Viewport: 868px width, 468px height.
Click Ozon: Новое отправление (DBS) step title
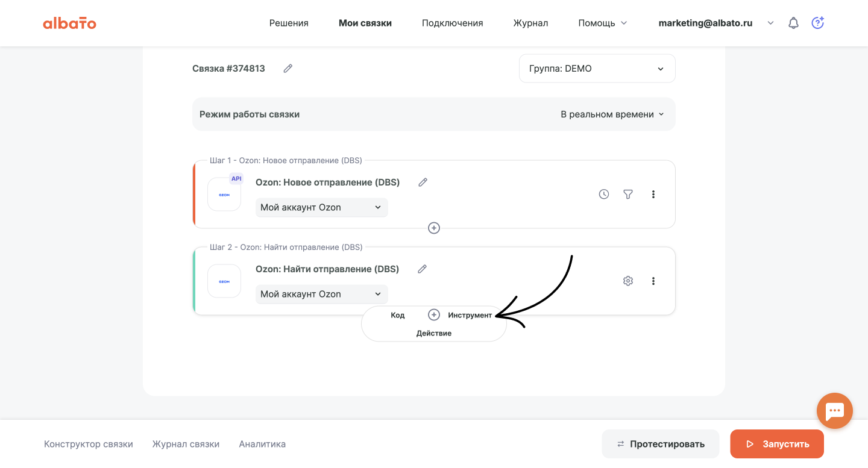click(327, 182)
